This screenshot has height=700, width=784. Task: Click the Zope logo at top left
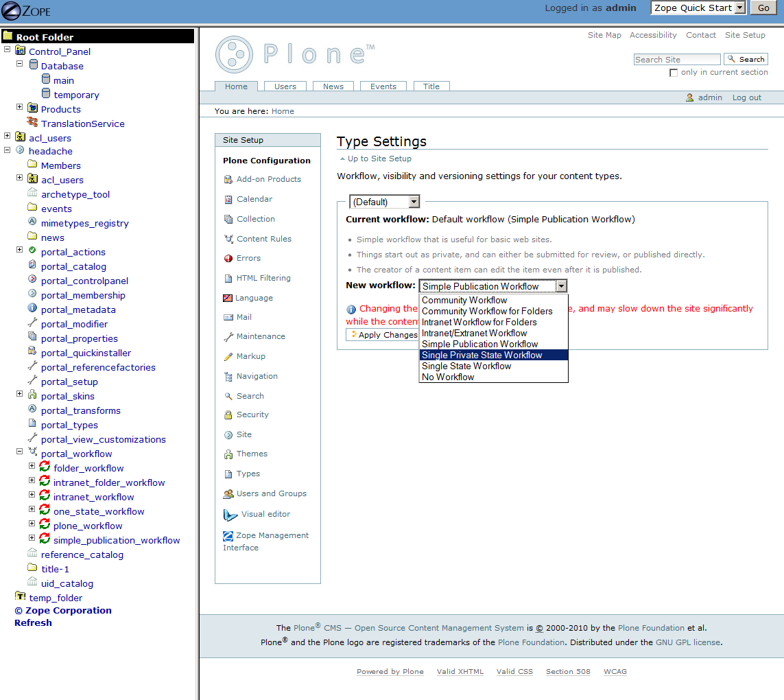26,11
